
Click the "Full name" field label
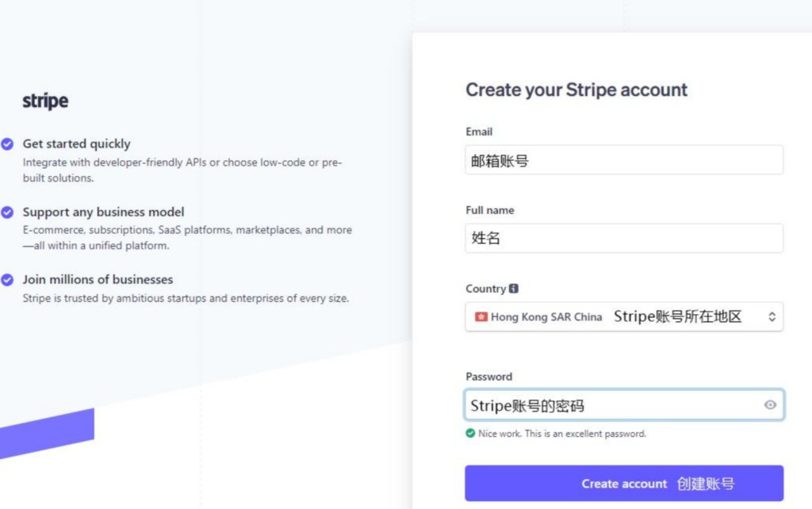(x=490, y=210)
